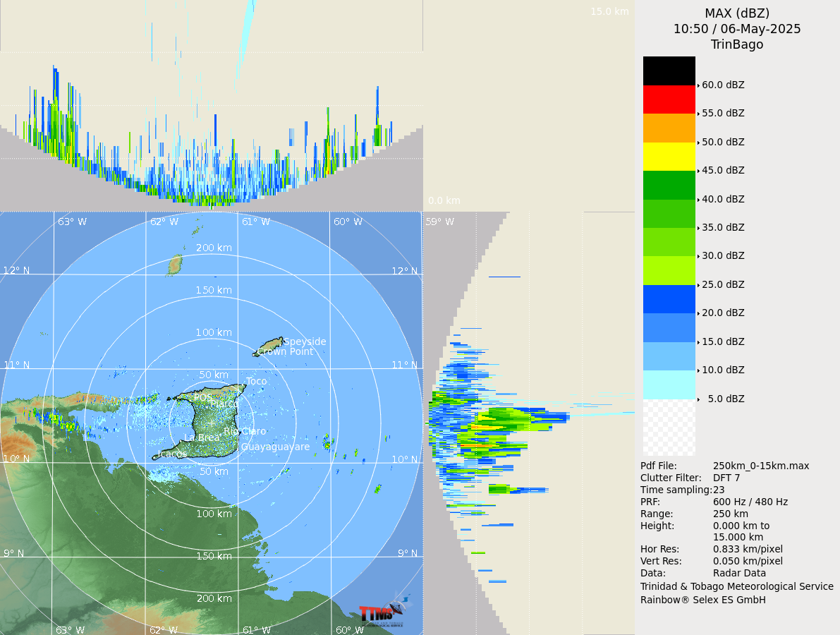The image size is (840, 635).
Task: Click the 'Icacos' map label
Action: (172, 454)
